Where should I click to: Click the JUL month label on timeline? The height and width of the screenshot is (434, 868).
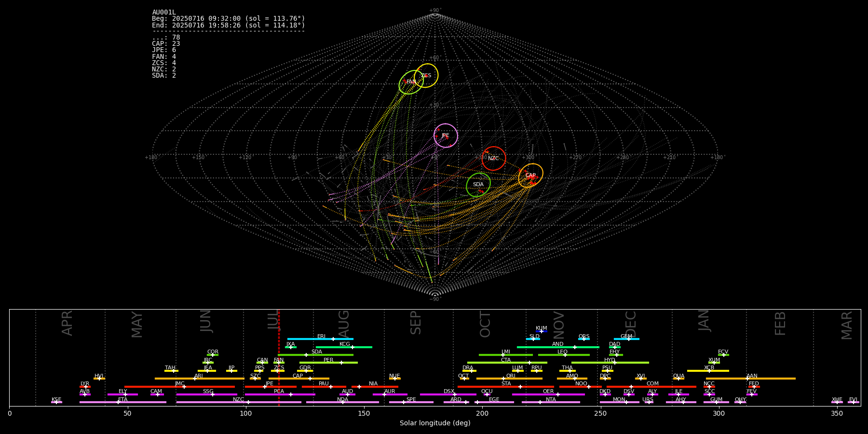[273, 320]
